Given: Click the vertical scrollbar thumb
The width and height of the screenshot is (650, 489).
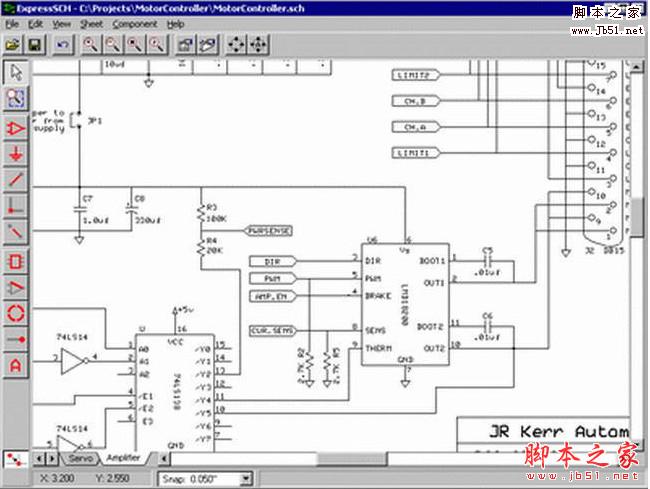Looking at the screenshot, I should [x=637, y=216].
